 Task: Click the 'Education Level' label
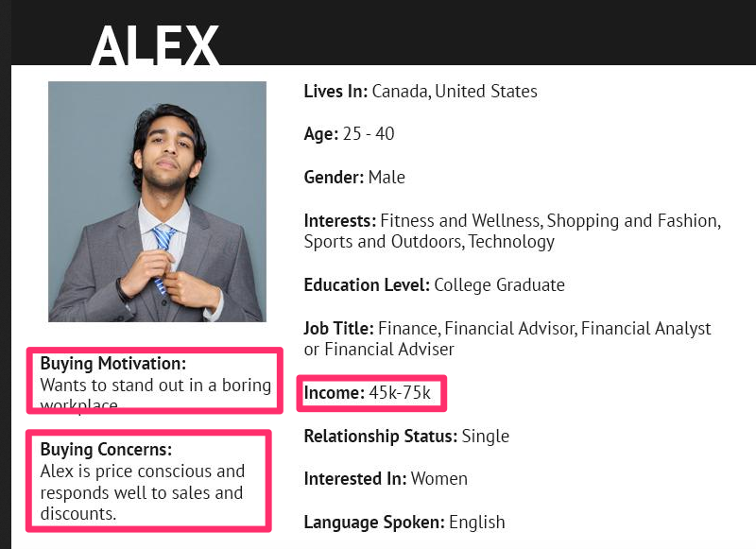(367, 285)
